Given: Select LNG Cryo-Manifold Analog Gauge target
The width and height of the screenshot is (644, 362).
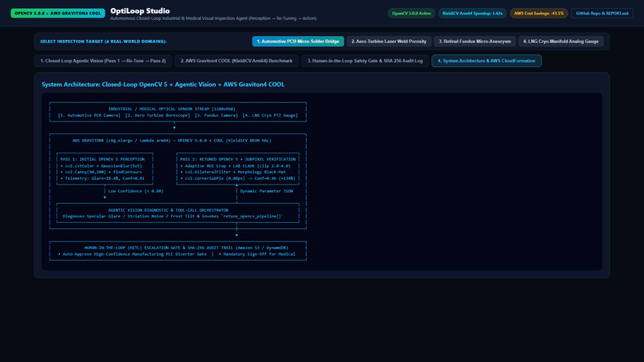Looking at the screenshot, I should point(561,42).
